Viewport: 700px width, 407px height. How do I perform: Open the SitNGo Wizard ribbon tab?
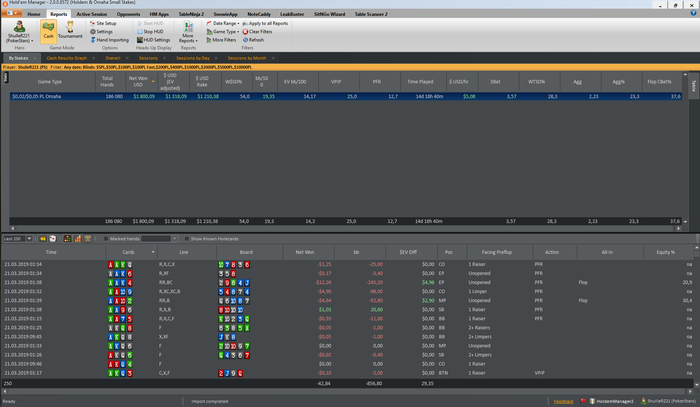pyautogui.click(x=329, y=14)
